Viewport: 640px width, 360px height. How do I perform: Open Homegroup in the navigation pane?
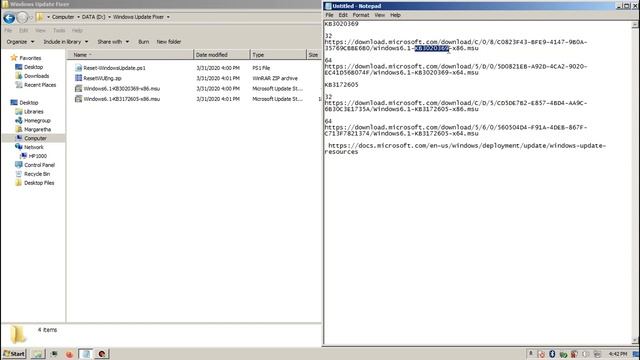coord(37,120)
